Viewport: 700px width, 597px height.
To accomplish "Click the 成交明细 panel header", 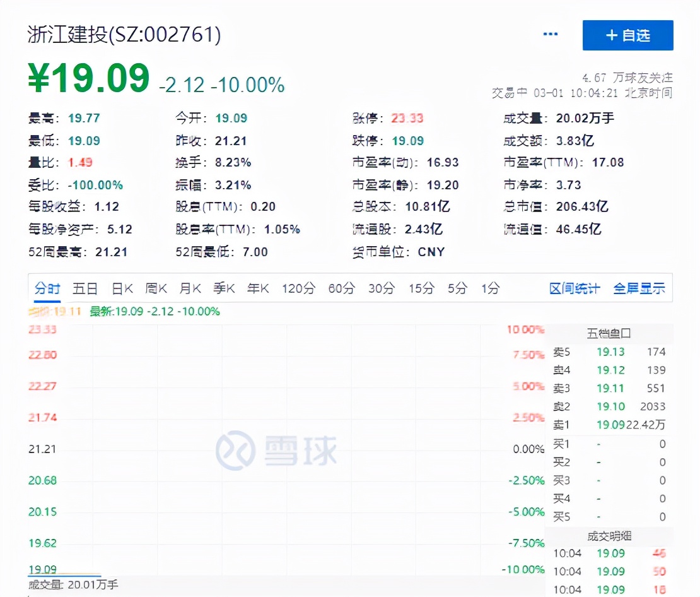I will [609, 536].
